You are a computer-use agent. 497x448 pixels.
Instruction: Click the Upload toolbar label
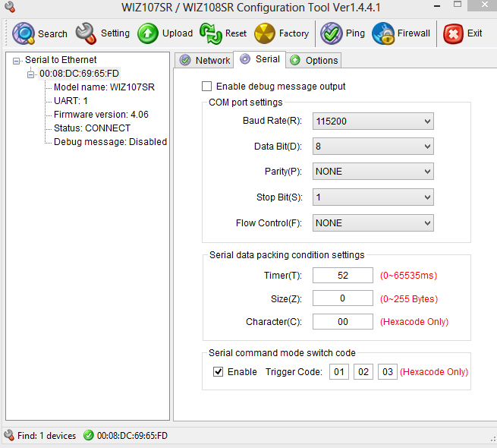click(178, 33)
